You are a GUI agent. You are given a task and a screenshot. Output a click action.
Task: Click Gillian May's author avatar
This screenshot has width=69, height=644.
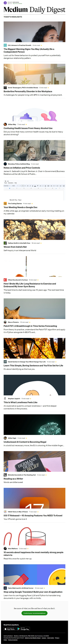click(x=5, y=124)
